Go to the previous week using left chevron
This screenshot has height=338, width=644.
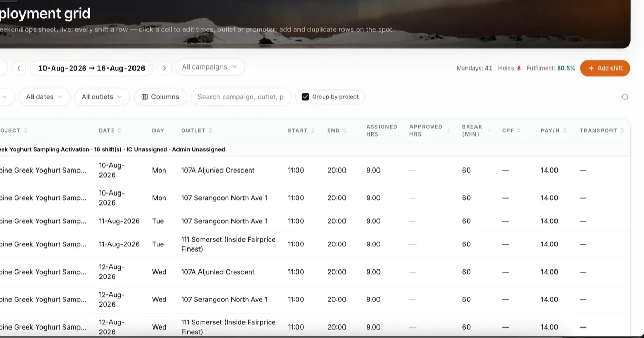[x=19, y=68]
